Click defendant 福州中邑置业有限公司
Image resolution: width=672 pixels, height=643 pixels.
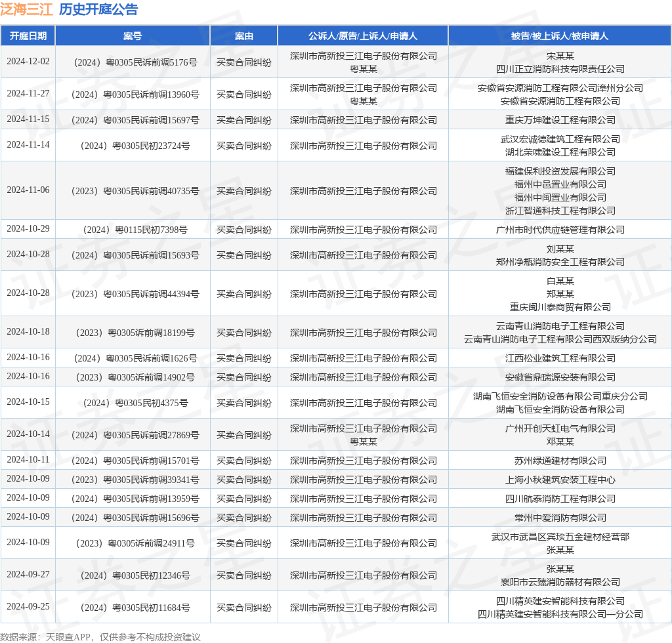[560, 184]
